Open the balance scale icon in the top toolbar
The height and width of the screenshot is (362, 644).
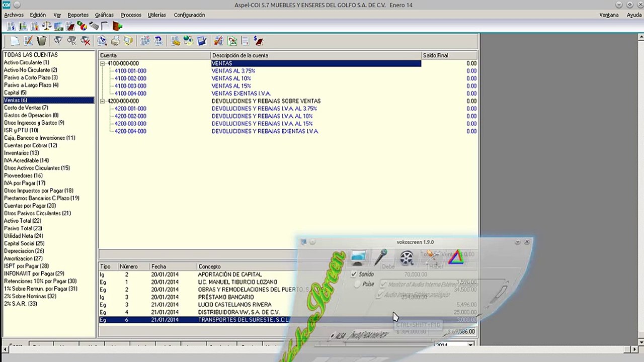click(x=47, y=26)
